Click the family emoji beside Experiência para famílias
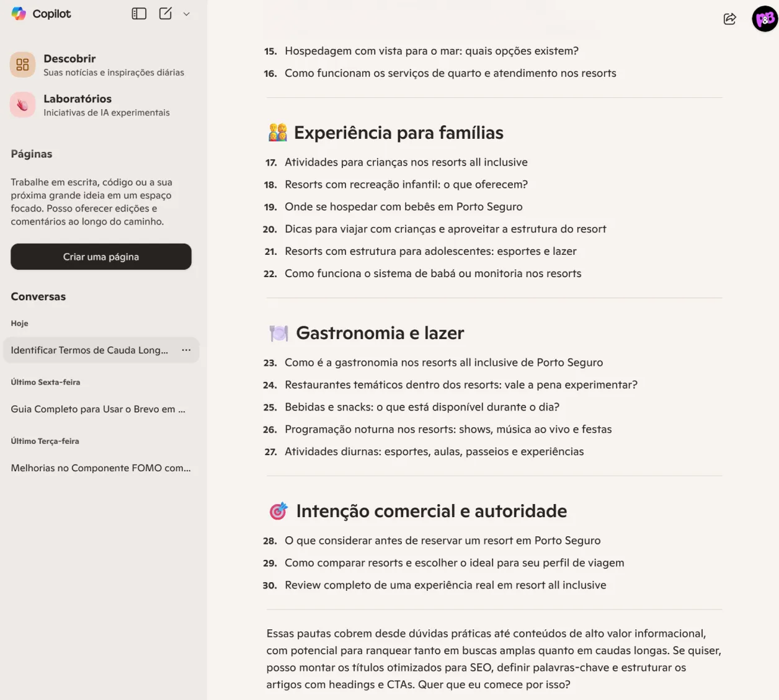 278,132
